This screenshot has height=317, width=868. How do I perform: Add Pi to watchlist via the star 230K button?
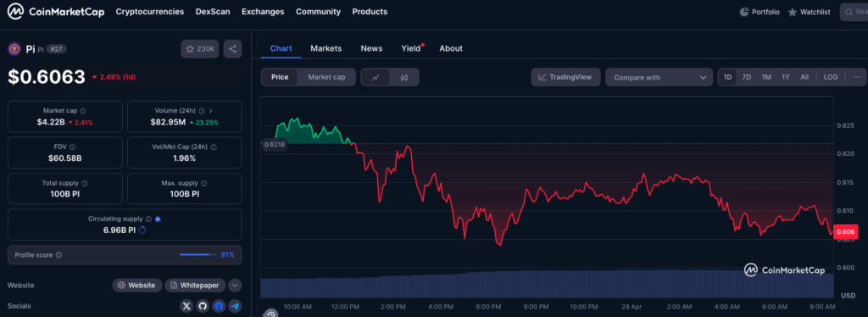(200, 49)
